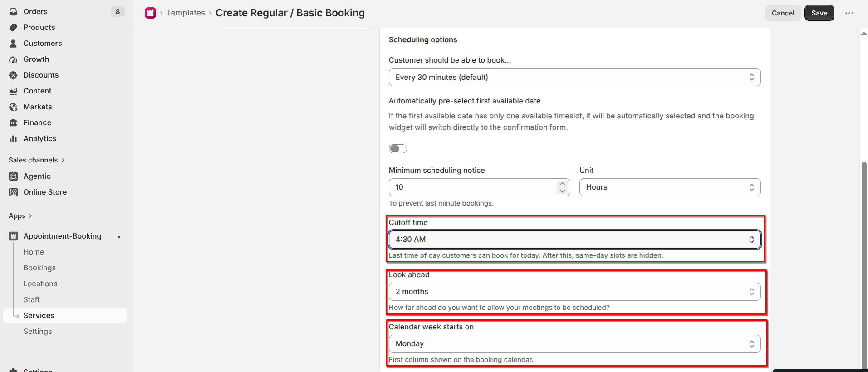Screen dimensions: 868x372
Task: Click the Finance bank icon
Action: (x=13, y=123)
